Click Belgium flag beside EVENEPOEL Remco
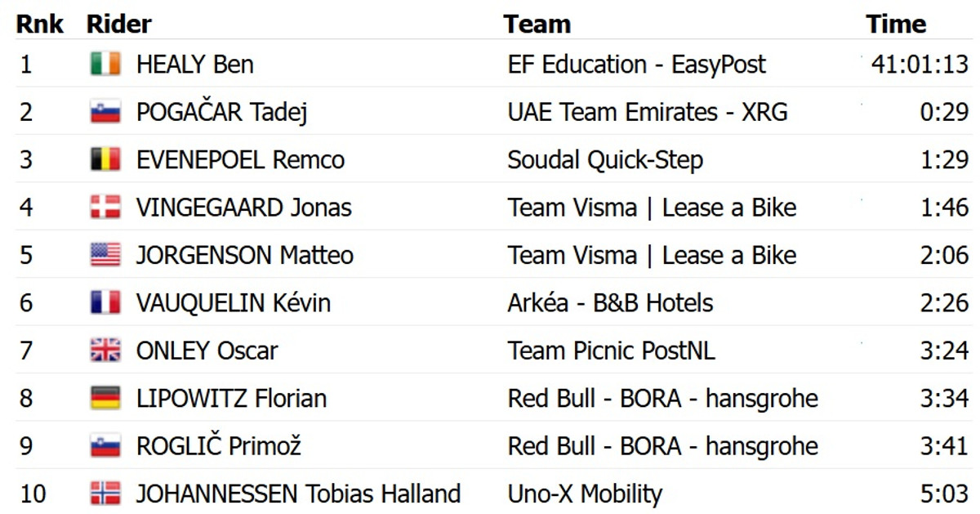 click(105, 159)
